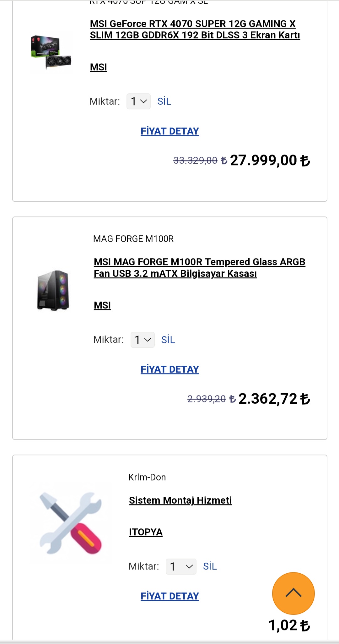Image resolution: width=339 pixels, height=644 pixels.
Task: Show FİYAT DETAY for Sistem Montaj Hizmeti
Action: point(169,596)
